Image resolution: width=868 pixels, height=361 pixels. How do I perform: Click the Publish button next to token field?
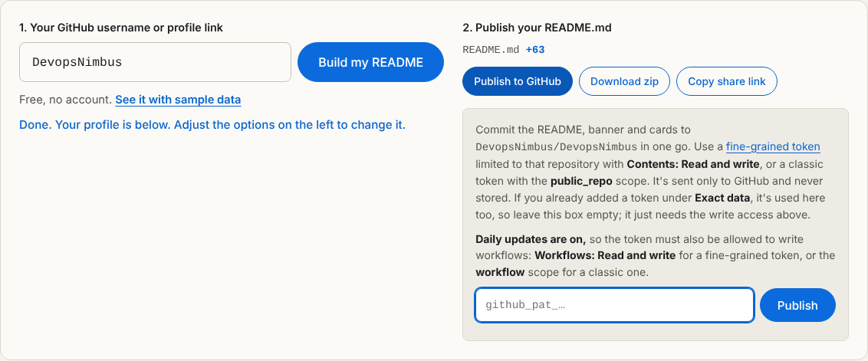[x=797, y=305]
